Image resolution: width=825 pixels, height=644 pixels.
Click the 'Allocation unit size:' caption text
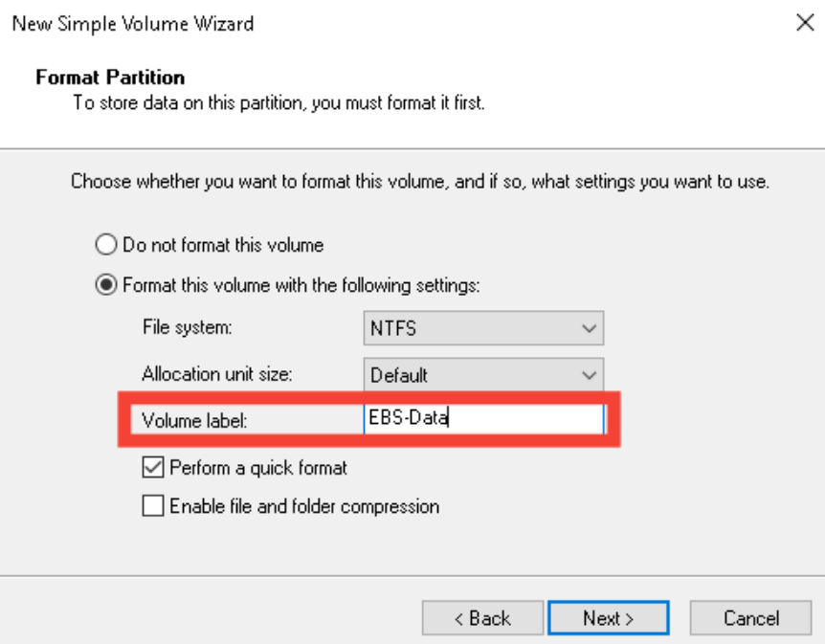coord(216,374)
